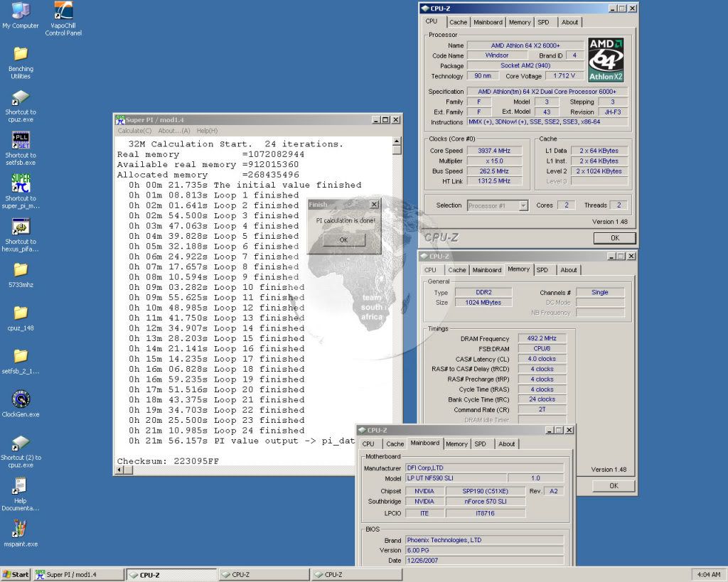Image resolution: width=728 pixels, height=582 pixels.
Task: Switch to SPD tab in top CPU-Z window
Action: (543, 22)
